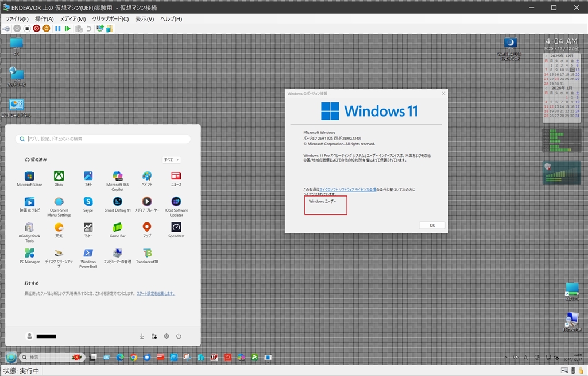Open Microsoft 365 Copilot

tap(117, 181)
